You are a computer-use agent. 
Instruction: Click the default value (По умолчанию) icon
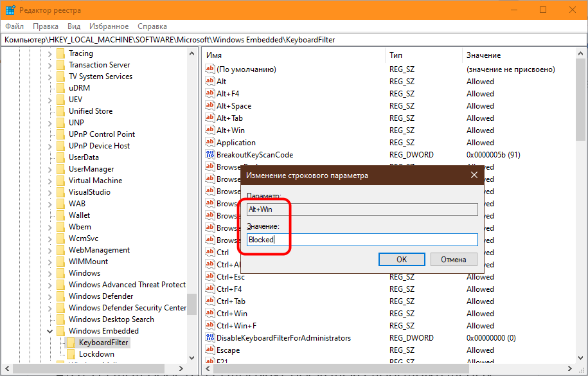210,69
